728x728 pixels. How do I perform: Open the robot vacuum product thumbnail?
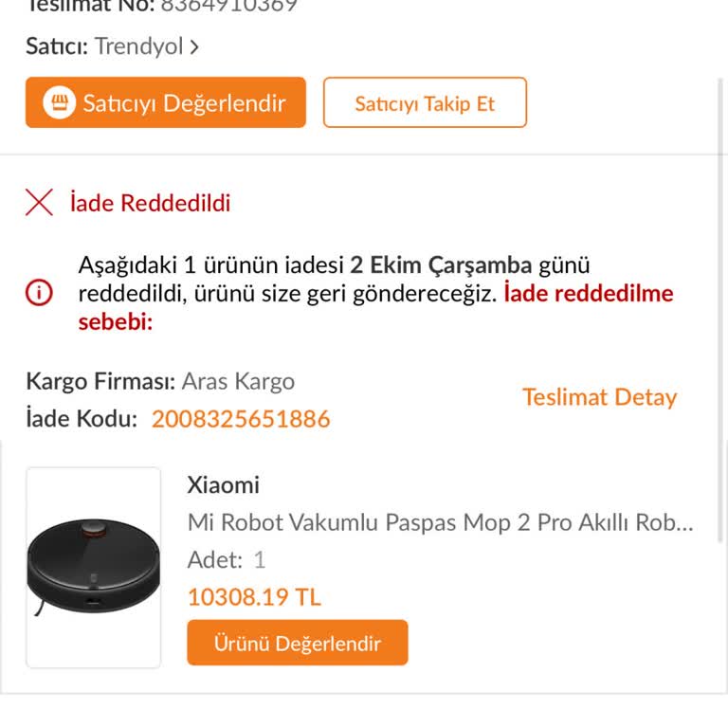pyautogui.click(x=93, y=567)
